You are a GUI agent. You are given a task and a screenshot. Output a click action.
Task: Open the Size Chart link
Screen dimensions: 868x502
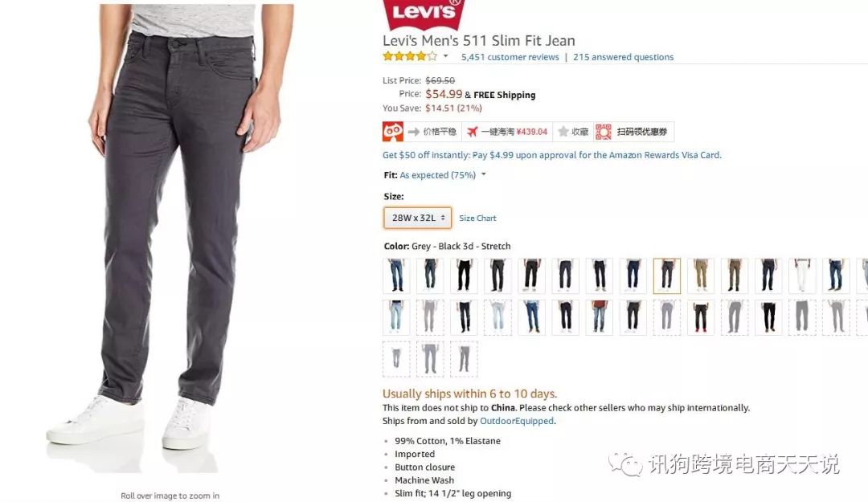pos(477,218)
